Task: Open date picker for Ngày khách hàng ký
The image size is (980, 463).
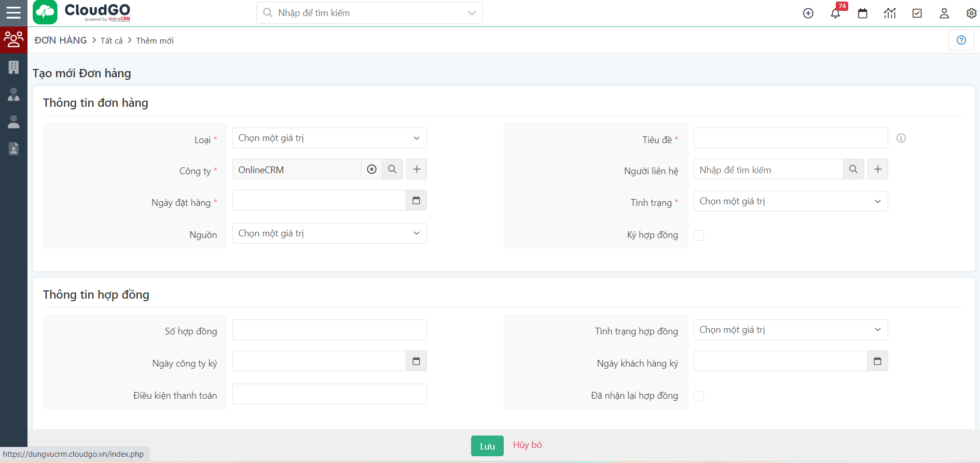Action: pos(877,361)
